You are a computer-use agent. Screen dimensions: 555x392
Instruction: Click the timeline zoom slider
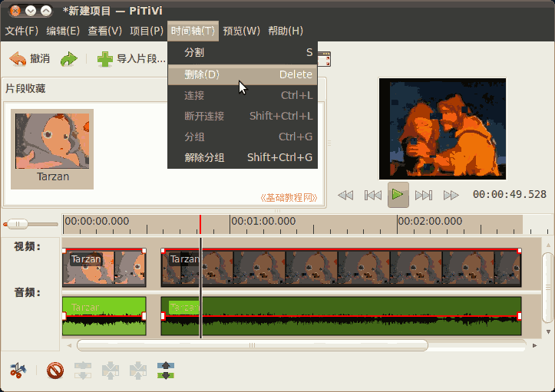18,224
